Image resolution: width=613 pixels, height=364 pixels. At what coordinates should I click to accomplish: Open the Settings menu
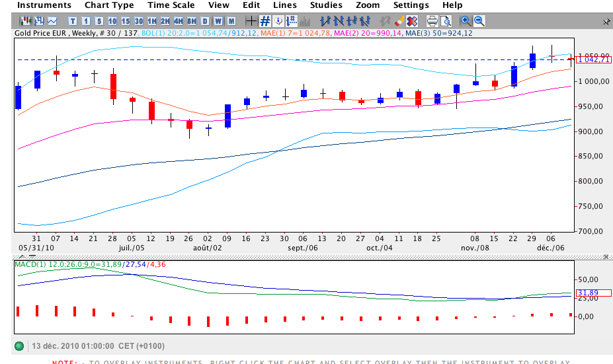pyautogui.click(x=411, y=5)
